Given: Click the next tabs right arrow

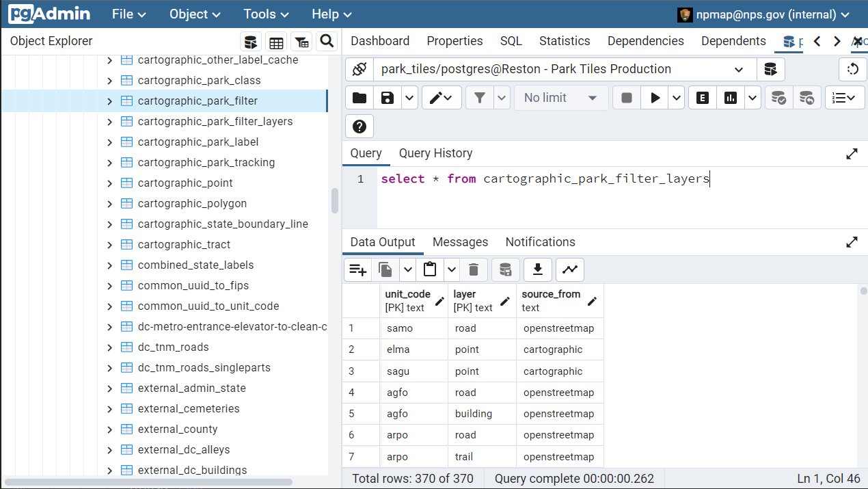Looking at the screenshot, I should [837, 42].
